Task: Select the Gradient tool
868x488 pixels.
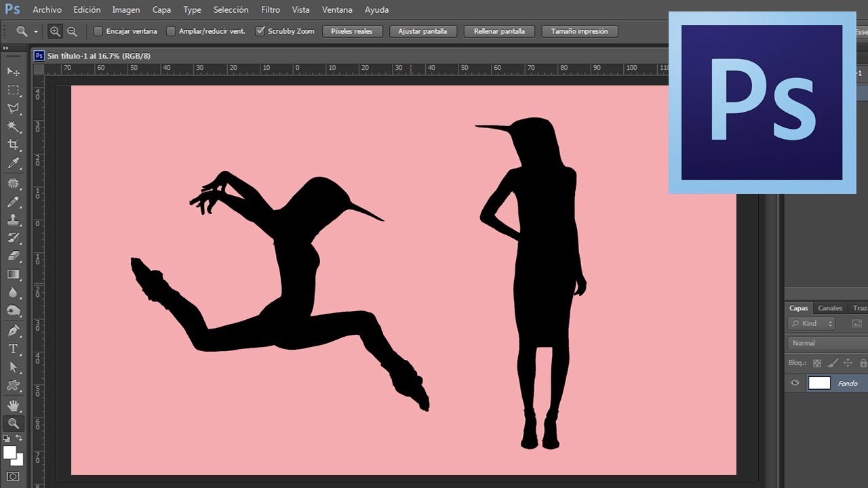Action: [13, 274]
